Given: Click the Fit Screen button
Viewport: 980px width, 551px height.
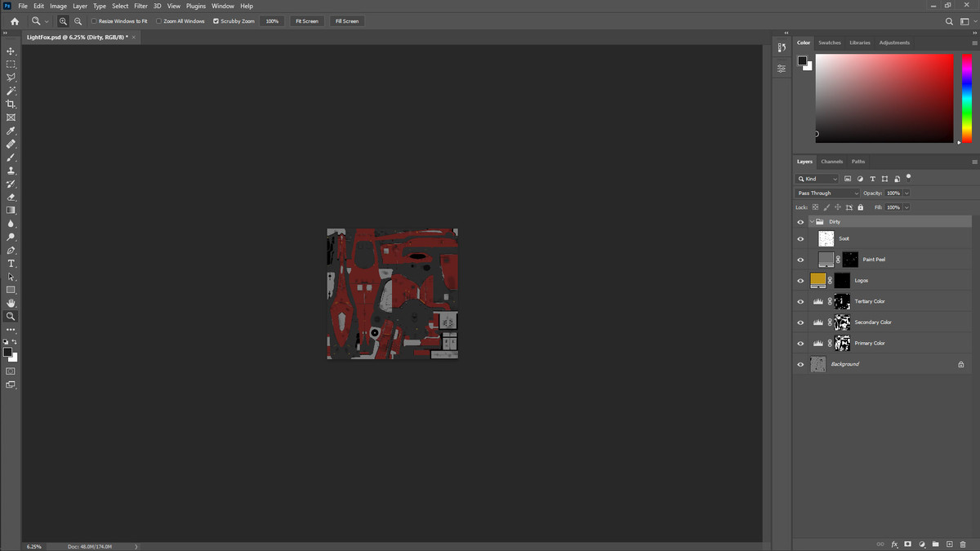Looking at the screenshot, I should point(307,21).
